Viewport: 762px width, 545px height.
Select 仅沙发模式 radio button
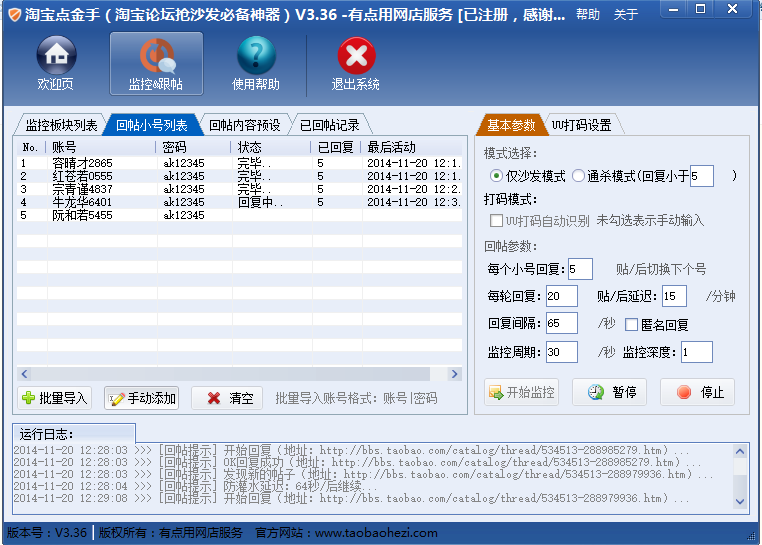tap(496, 176)
